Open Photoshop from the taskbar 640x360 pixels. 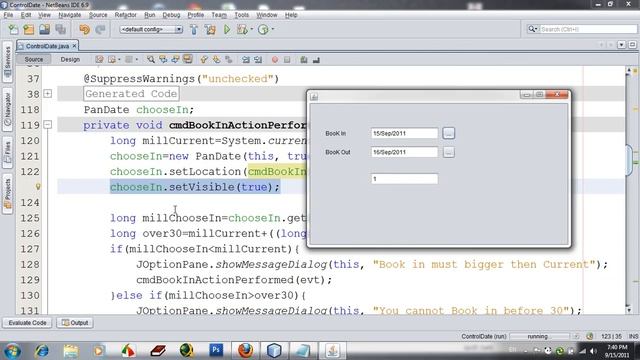[x=216, y=351]
